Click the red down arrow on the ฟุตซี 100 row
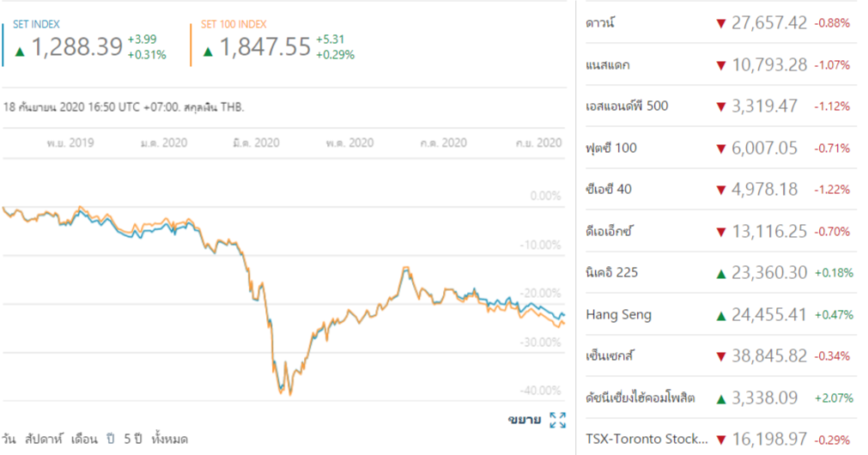This screenshot has width=868, height=455. (x=720, y=149)
